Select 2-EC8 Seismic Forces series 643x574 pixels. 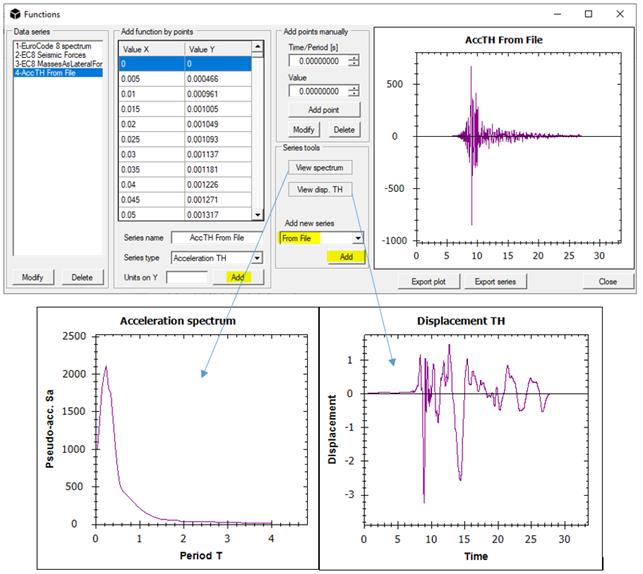(x=50, y=57)
